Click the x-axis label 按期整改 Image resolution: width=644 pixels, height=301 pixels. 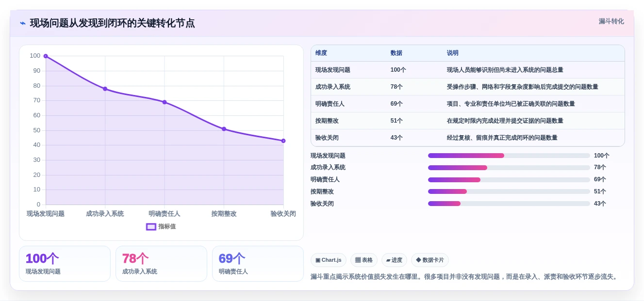coord(224,214)
